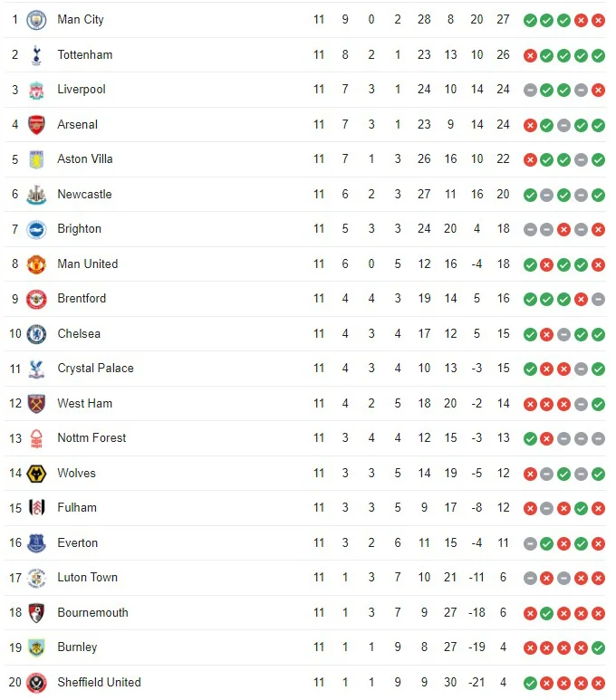Click the Chelsea club crest

pos(36,334)
